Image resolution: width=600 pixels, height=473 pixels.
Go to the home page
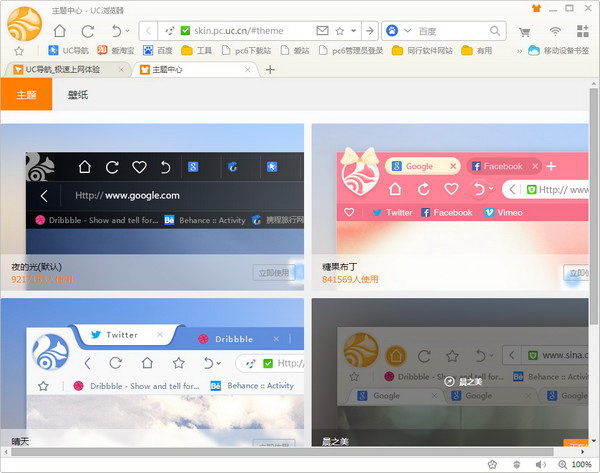61,31
